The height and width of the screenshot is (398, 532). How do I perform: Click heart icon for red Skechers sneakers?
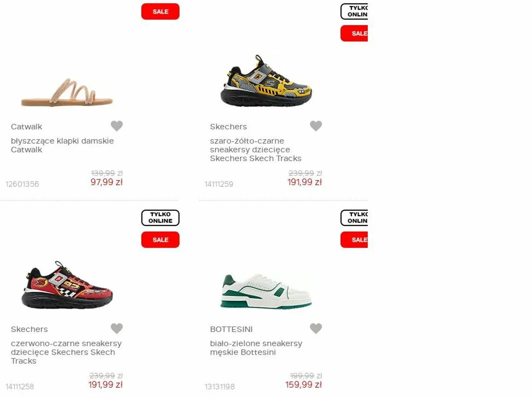pos(117,329)
